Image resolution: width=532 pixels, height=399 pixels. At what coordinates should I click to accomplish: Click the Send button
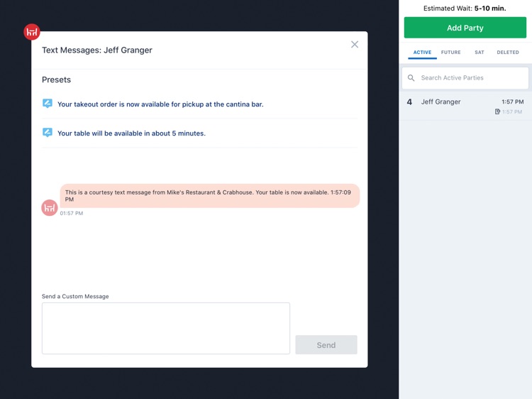coord(326,345)
